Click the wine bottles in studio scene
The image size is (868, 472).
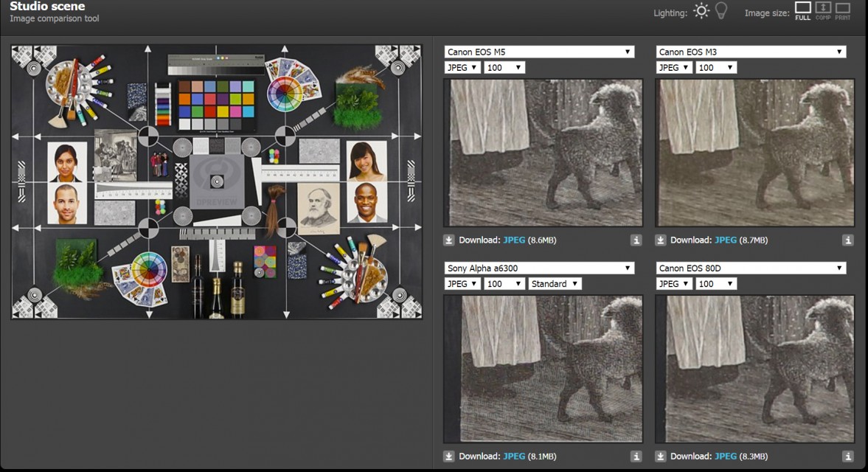click(x=219, y=288)
